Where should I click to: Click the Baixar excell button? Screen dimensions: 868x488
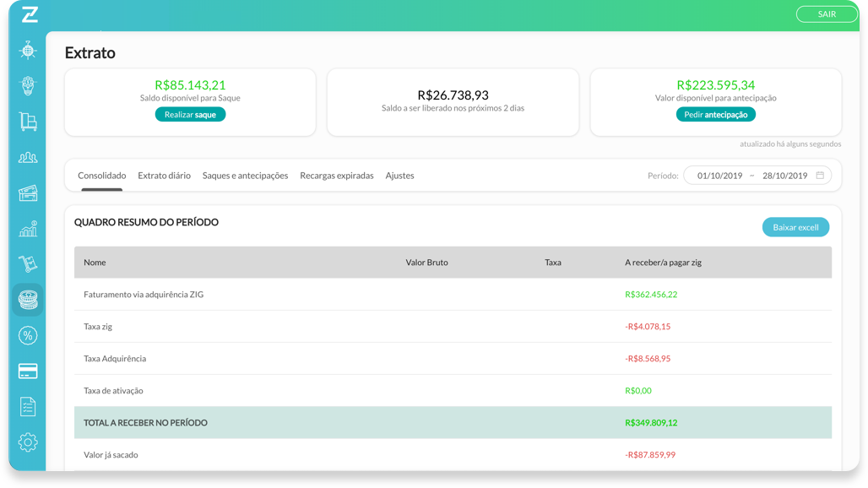pyautogui.click(x=795, y=227)
